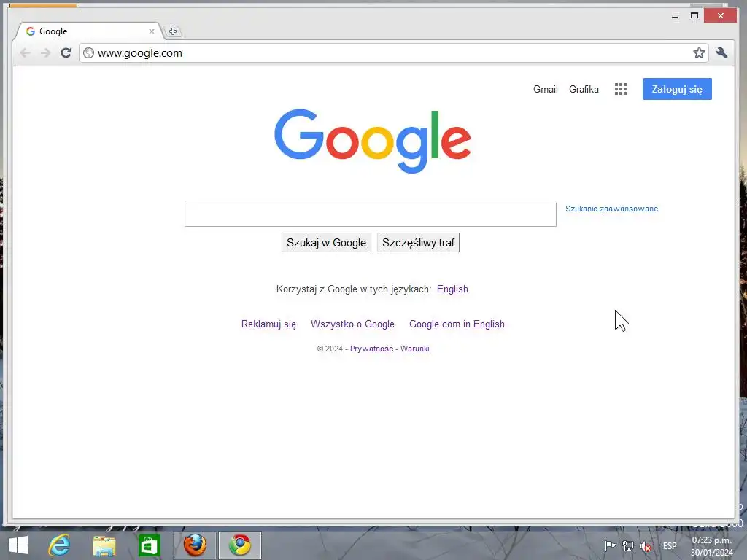Launch Internet Explorer from the taskbar

[59, 545]
